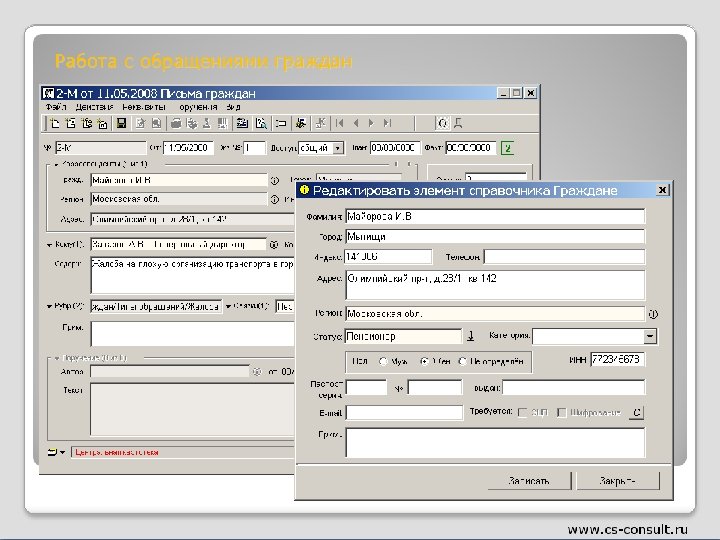Image resolution: width=720 pixels, height=540 pixels.
Task: Click the От date field in letter window
Action: point(188,148)
